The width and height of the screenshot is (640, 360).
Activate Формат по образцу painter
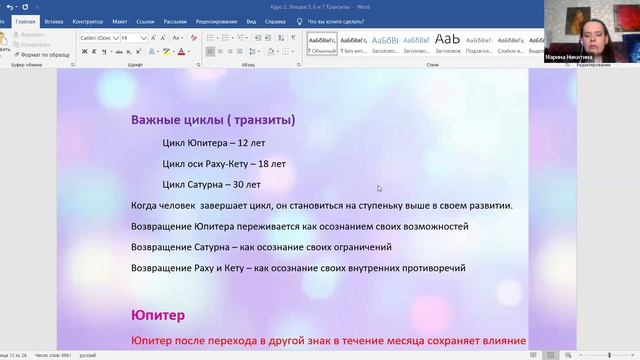pyautogui.click(x=42, y=54)
